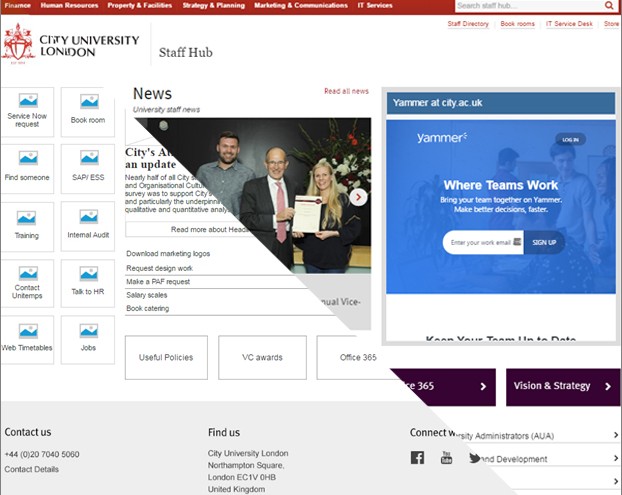This screenshot has height=495, width=622.
Task: Open Make a PAF request link
Action: [x=158, y=282]
